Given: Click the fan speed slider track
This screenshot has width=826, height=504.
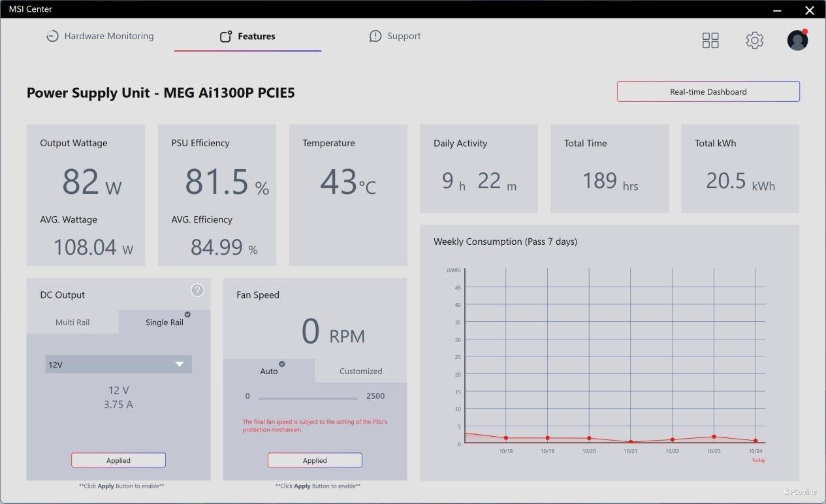Looking at the screenshot, I should [x=308, y=398].
